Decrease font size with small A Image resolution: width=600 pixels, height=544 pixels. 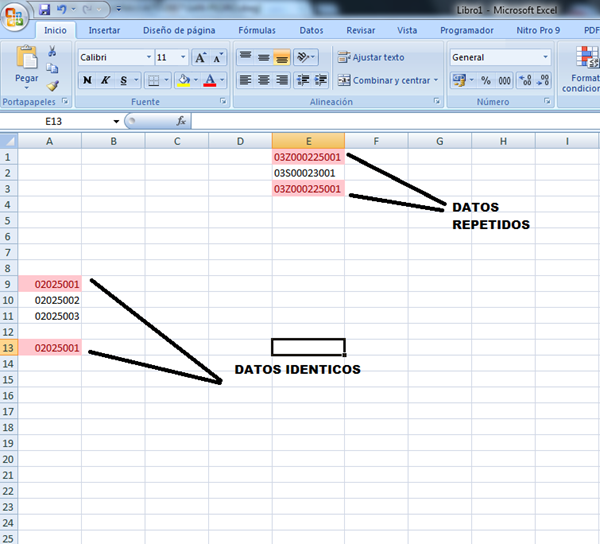click(x=218, y=57)
